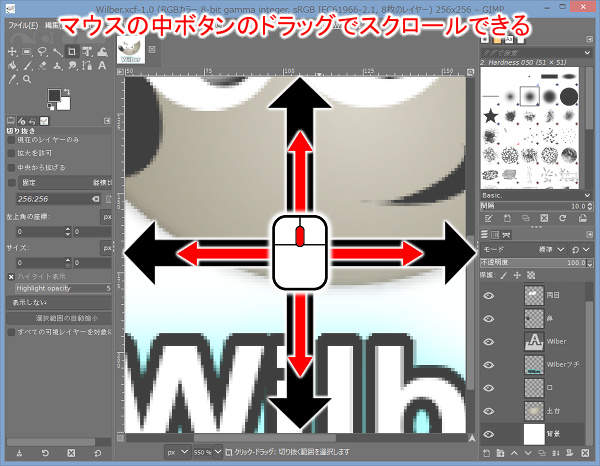Select the Eraser tool
This screenshot has width=600, height=466.
[42, 66]
